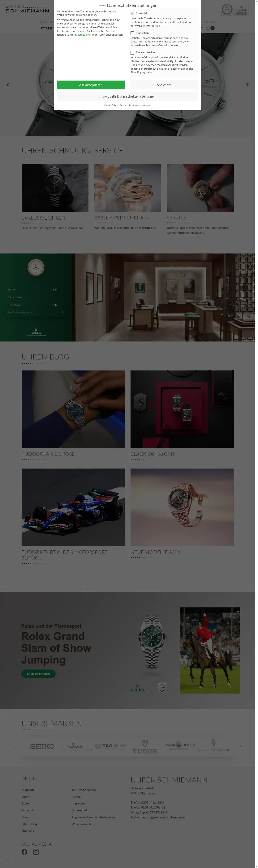Enable the Externe Medien cookie checkbox

point(132,53)
